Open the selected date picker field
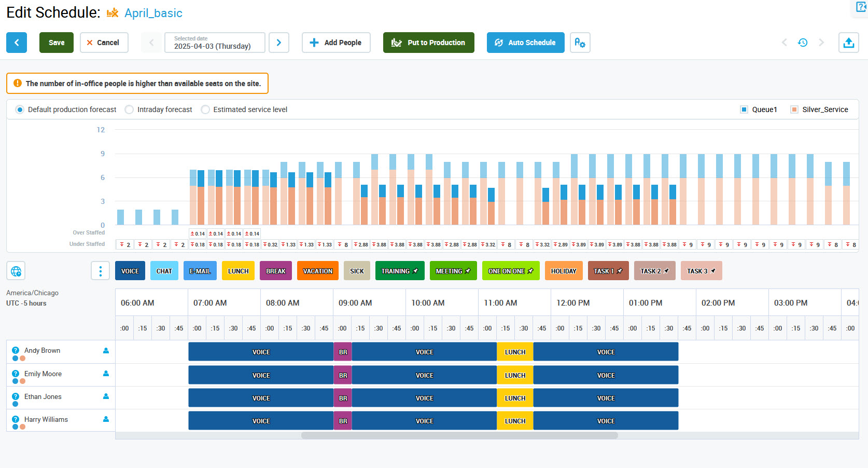 point(214,43)
